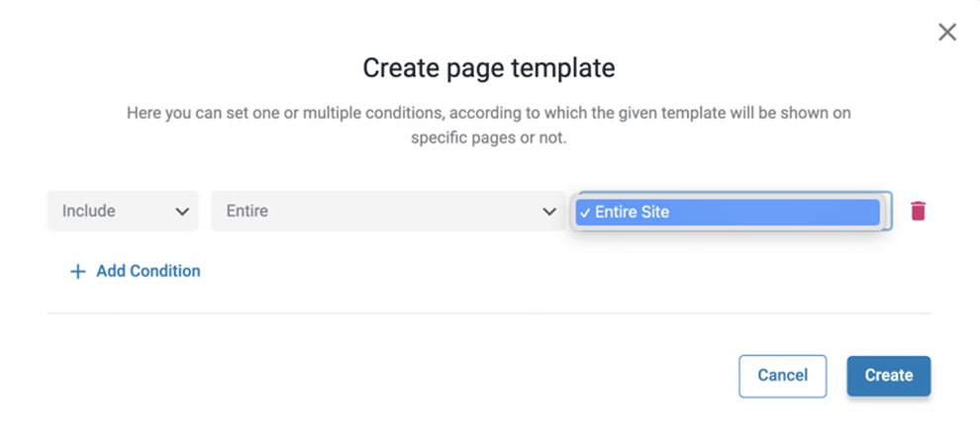Image resolution: width=980 pixels, height=445 pixels.
Task: Click the checkmark next to Entire Site
Action: point(585,213)
